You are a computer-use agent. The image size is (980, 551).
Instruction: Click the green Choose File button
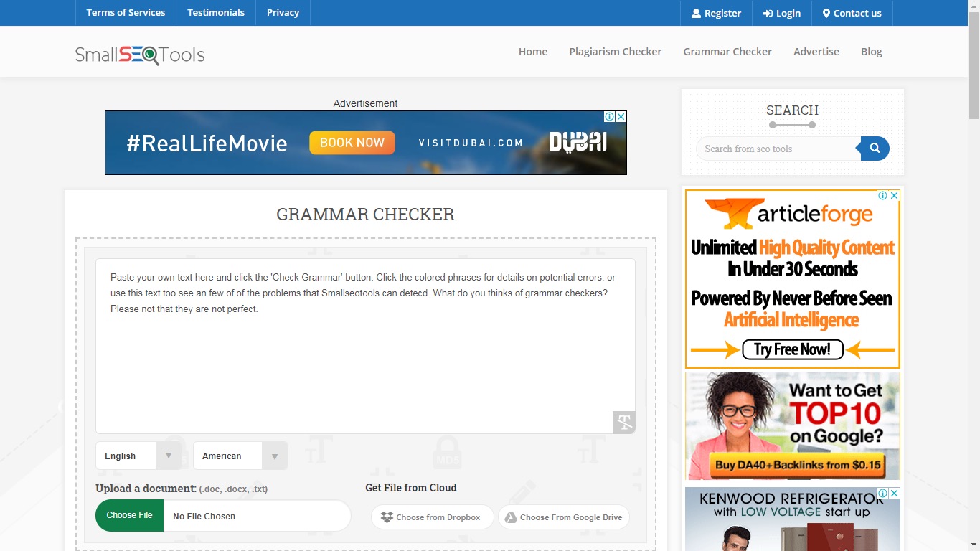point(129,515)
